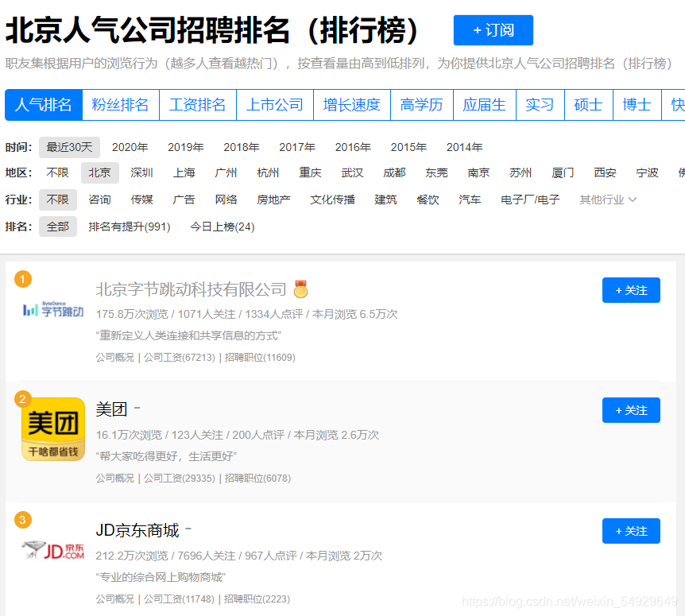Choose 西安 region filter

click(605, 172)
